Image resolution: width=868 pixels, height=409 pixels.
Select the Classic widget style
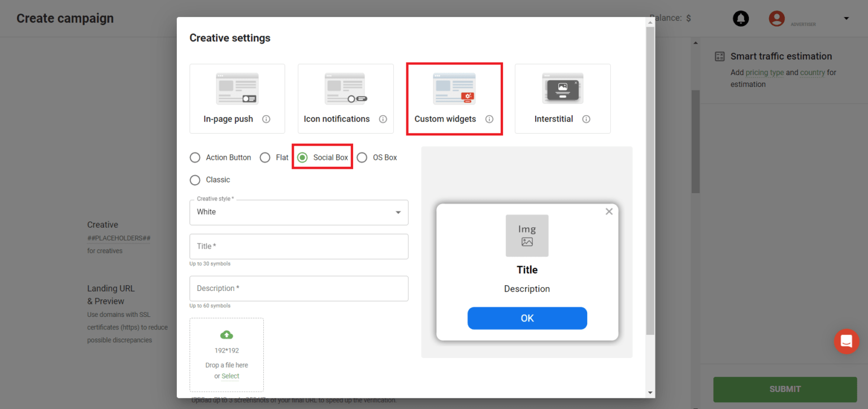(195, 180)
